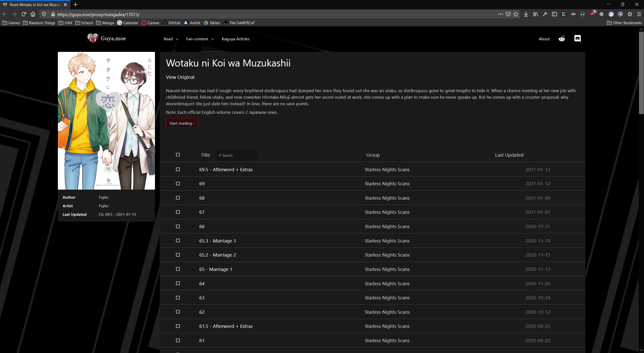Image resolution: width=644 pixels, height=353 pixels.
Task: Check the box for chapter 69
Action: click(x=178, y=184)
